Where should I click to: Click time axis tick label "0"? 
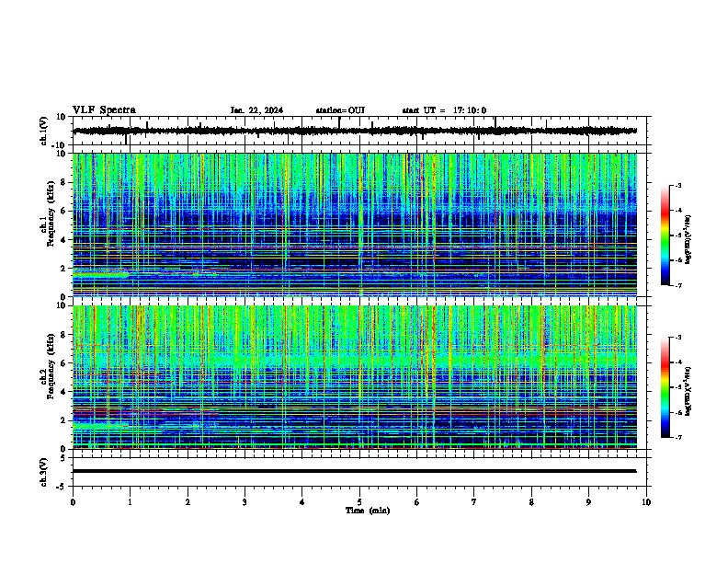pos(73,502)
